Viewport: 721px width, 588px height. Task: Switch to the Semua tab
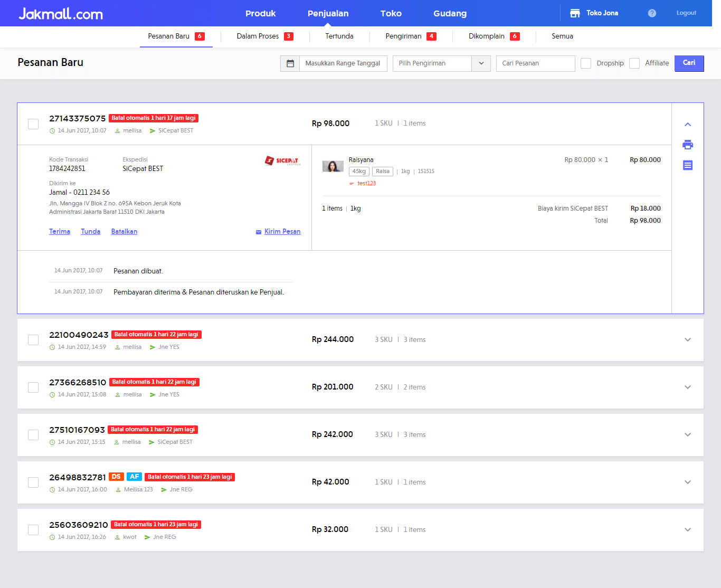click(x=562, y=36)
